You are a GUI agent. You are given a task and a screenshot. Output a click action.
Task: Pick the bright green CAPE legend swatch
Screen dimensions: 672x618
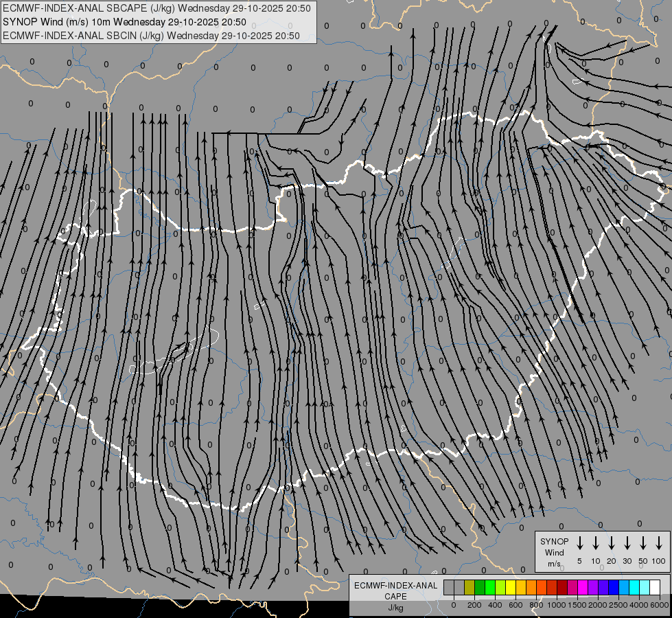tap(490, 587)
